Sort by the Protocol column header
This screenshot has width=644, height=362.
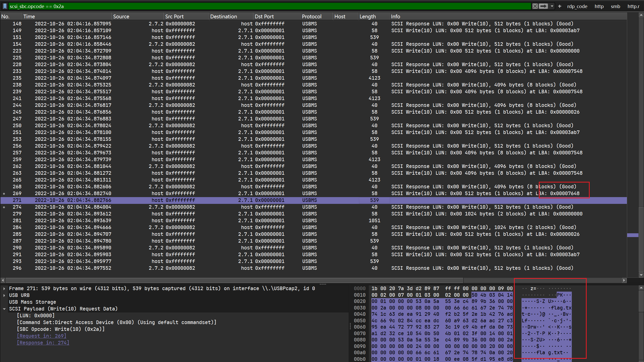pyautogui.click(x=317, y=16)
